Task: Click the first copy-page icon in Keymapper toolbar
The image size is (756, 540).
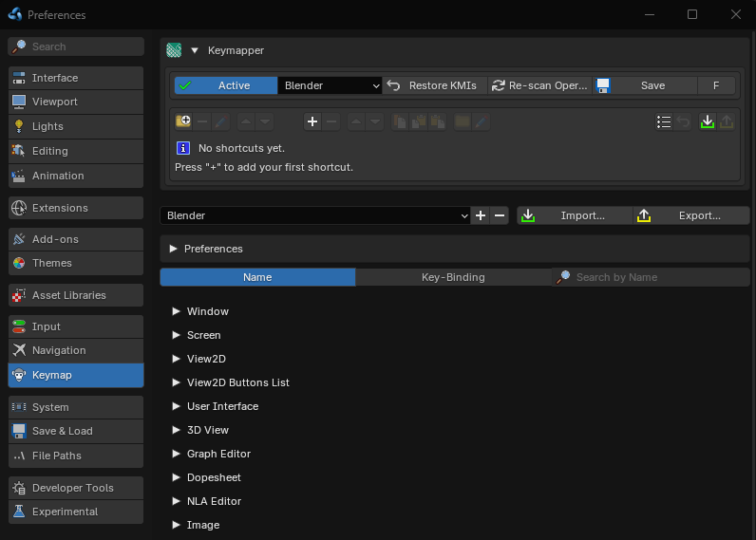Action: [x=400, y=121]
